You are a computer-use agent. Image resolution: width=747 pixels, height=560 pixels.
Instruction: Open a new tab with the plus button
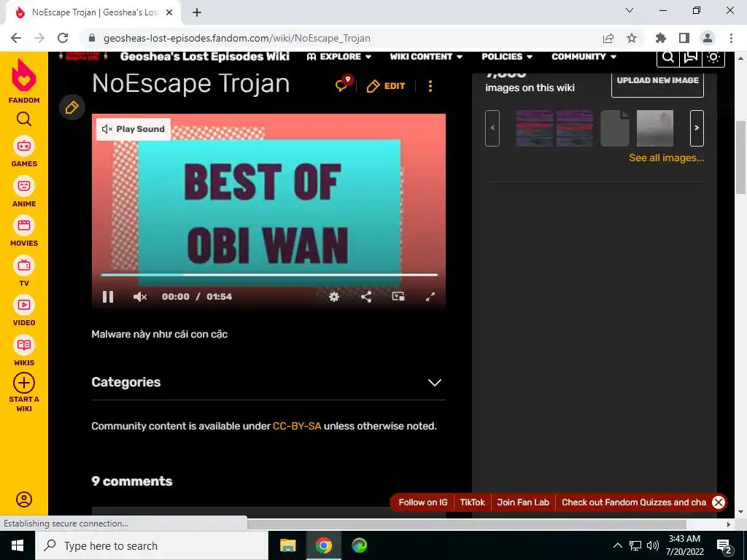coord(197,13)
